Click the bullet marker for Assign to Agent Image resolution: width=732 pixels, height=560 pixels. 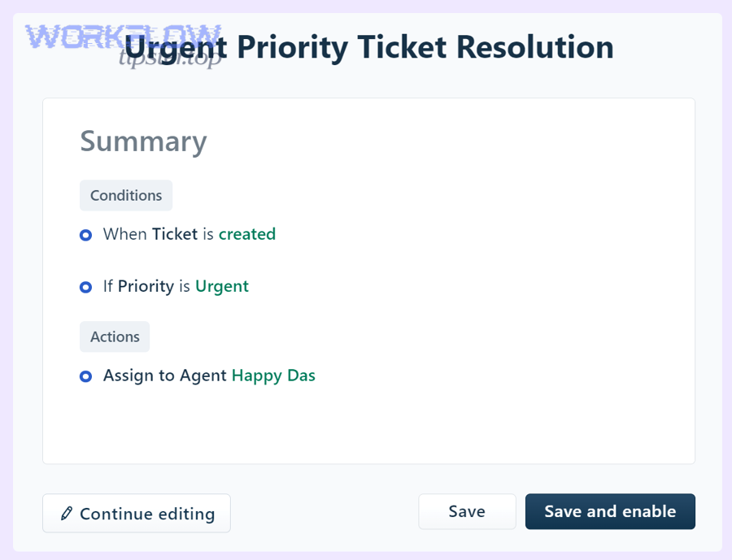coord(85,376)
